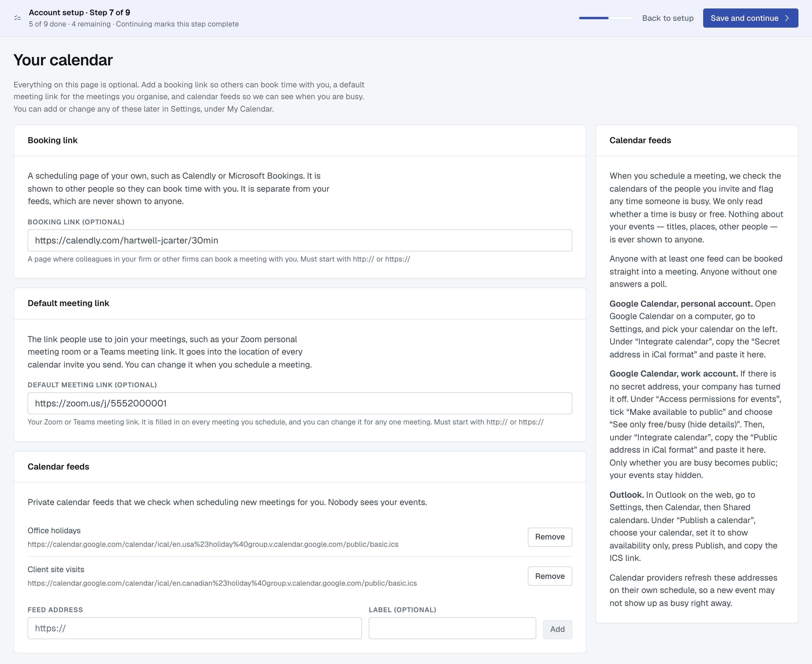Click the 'Client site visits' feed label

coord(56,570)
